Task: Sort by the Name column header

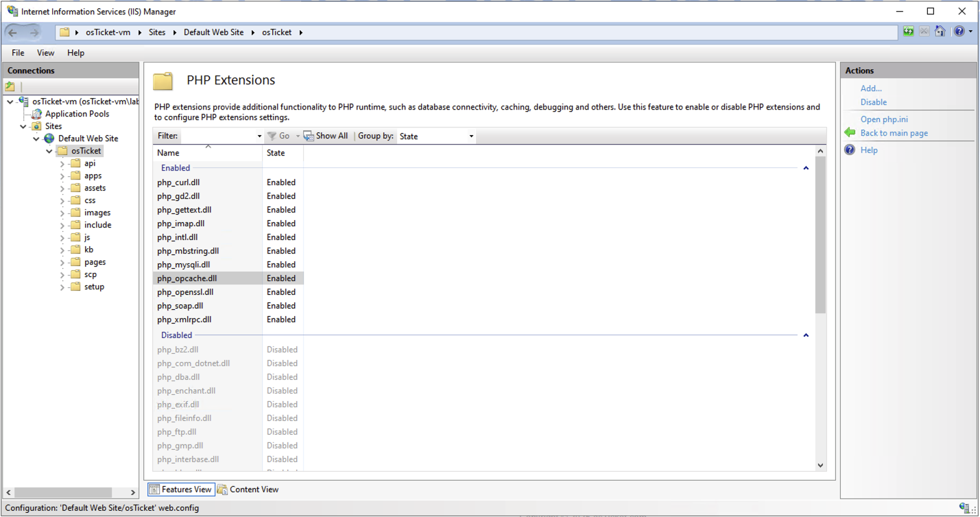Action: click(x=208, y=152)
